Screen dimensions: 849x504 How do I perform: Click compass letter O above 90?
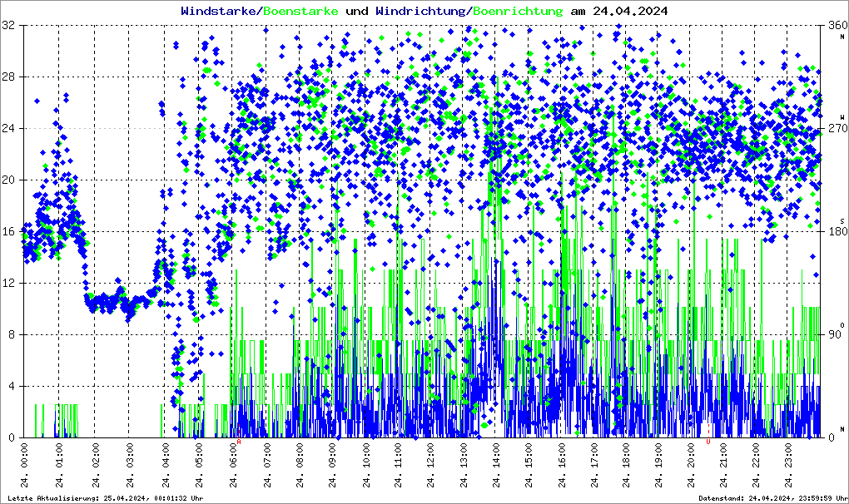click(842, 324)
